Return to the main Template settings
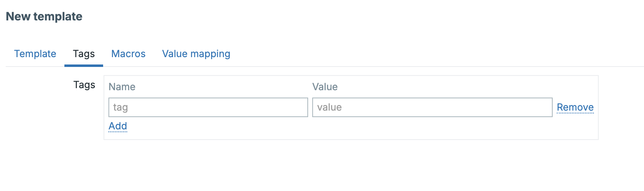Viewport: 644px width, 191px height. coord(35,54)
